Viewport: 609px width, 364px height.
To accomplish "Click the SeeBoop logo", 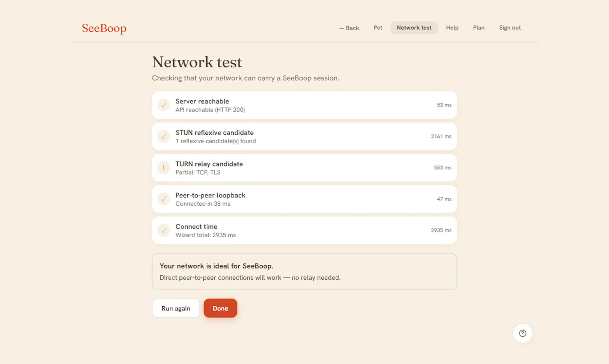I will tap(104, 28).
